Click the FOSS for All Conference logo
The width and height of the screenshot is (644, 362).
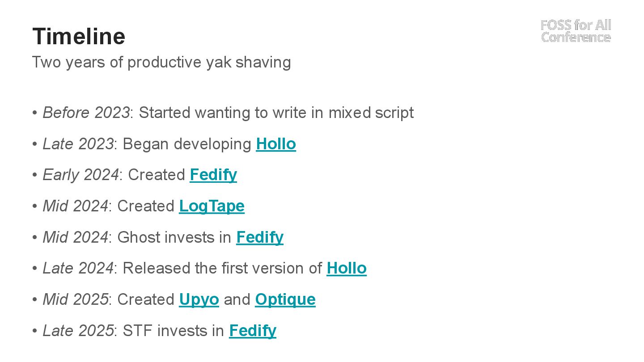pyautogui.click(x=576, y=31)
